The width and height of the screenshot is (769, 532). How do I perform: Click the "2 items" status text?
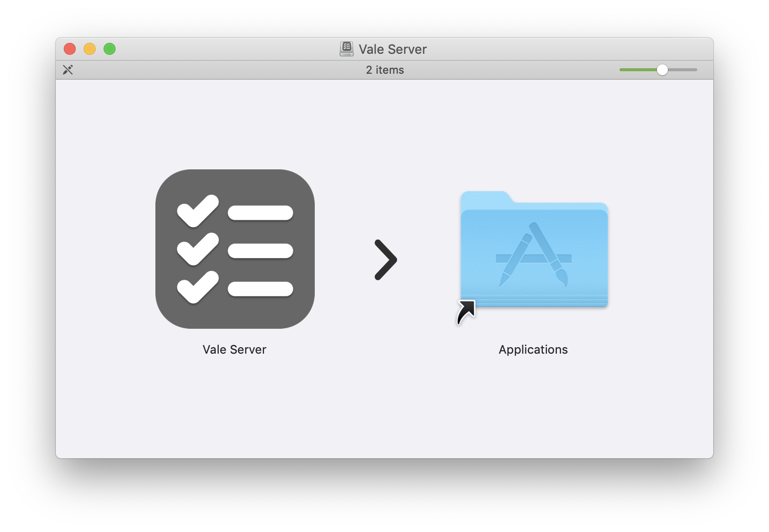[385, 70]
